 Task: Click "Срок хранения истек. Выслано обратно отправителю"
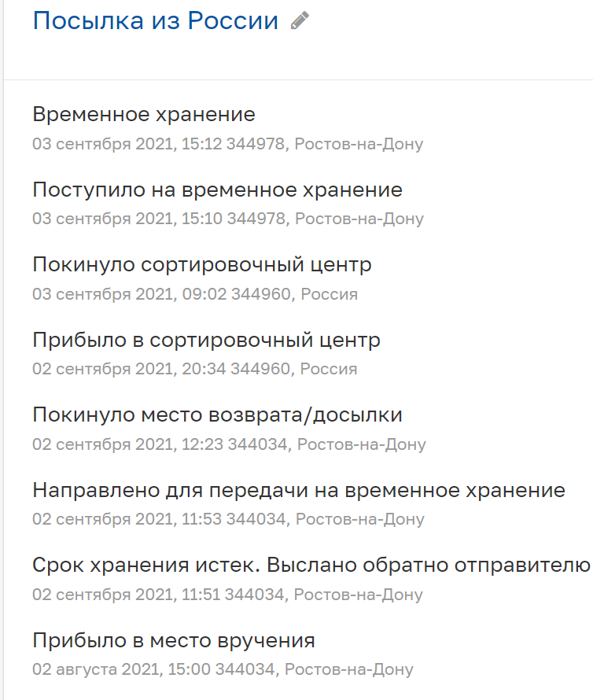click(311, 566)
